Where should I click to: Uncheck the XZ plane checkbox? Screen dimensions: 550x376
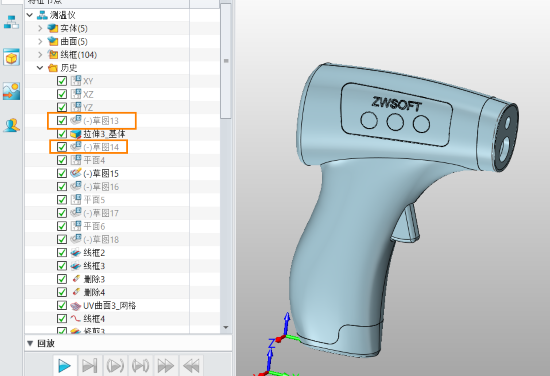coord(62,94)
